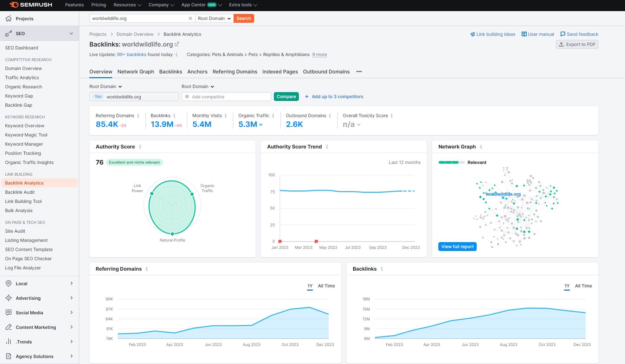Show Backlinks metric info icon
The image size is (625, 364).
pyautogui.click(x=174, y=116)
